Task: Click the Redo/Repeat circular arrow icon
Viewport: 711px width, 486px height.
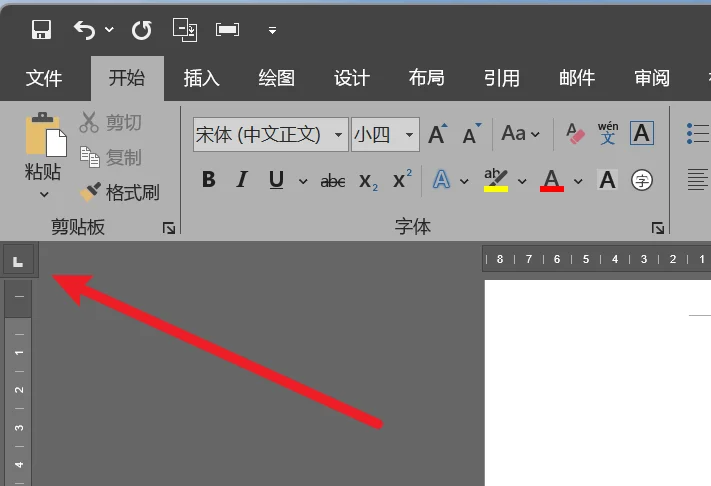Action: [x=142, y=30]
